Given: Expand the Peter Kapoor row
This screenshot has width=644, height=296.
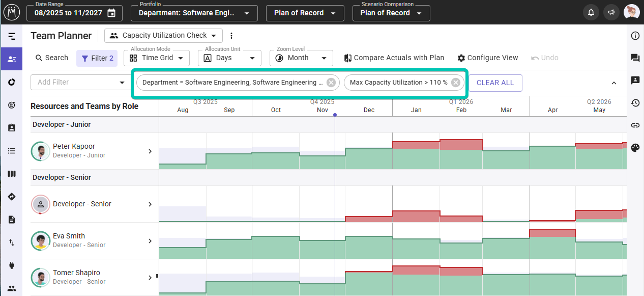Looking at the screenshot, I should (x=150, y=151).
